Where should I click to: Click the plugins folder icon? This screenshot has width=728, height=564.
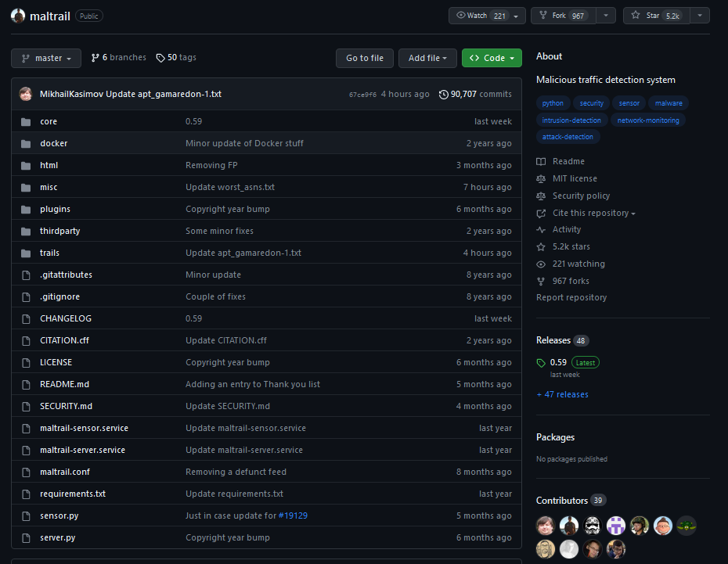[x=26, y=210]
